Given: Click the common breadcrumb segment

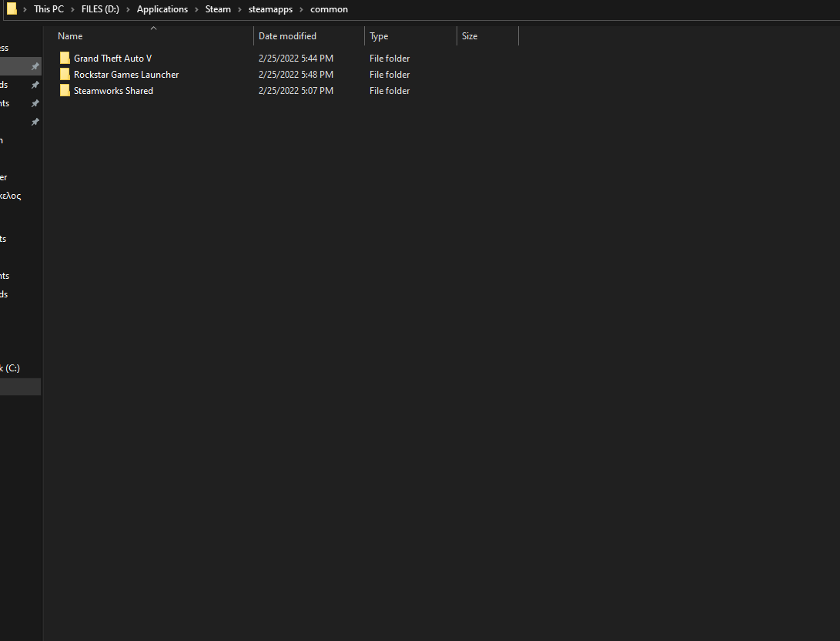Looking at the screenshot, I should [329, 9].
